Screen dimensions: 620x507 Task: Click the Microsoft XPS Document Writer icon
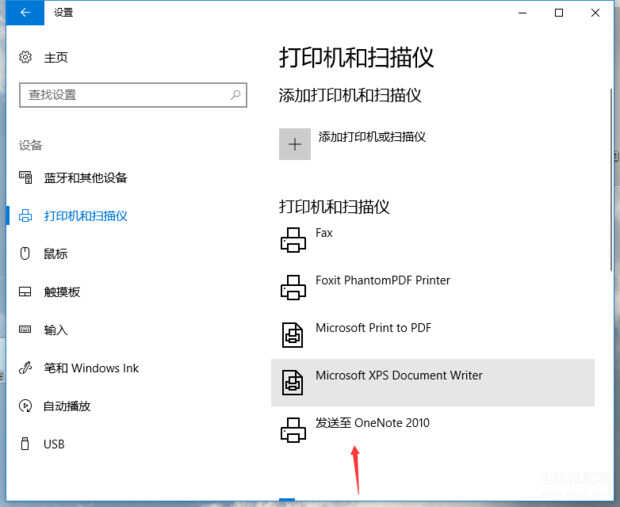coord(293,382)
